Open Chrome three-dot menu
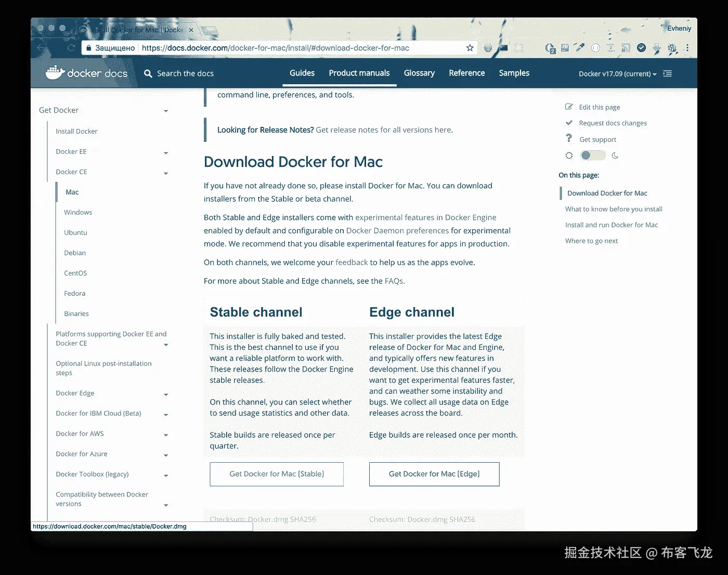728x575 pixels. (x=687, y=48)
